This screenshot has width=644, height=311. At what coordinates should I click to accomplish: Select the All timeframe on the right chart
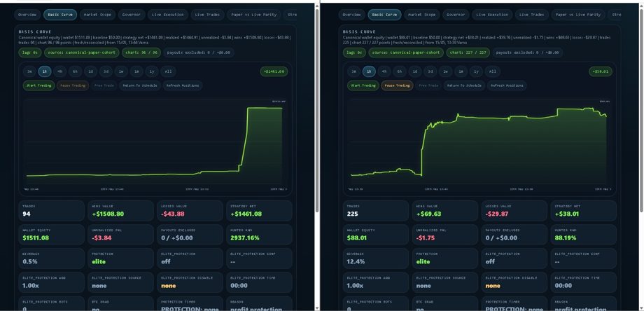pyautogui.click(x=492, y=71)
